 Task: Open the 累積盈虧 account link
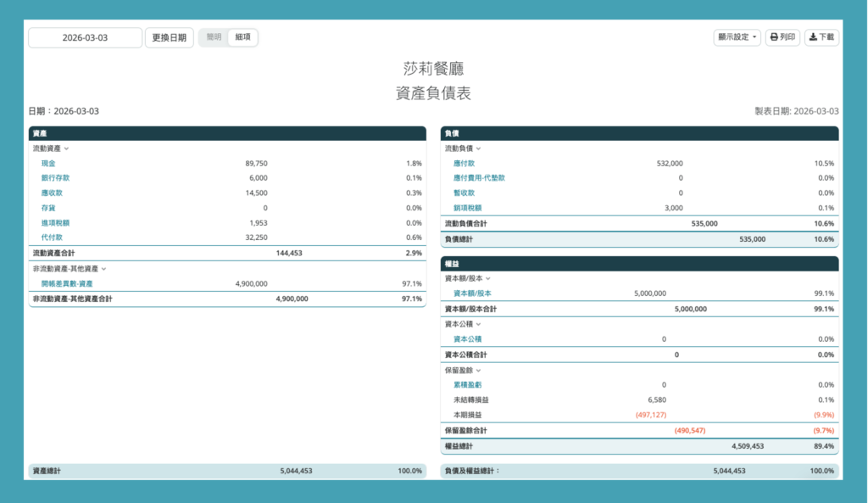tap(467, 385)
